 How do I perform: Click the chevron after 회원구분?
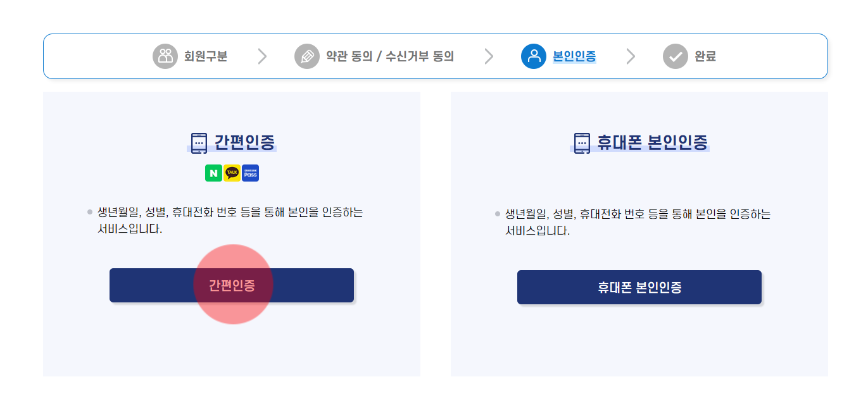pos(262,56)
